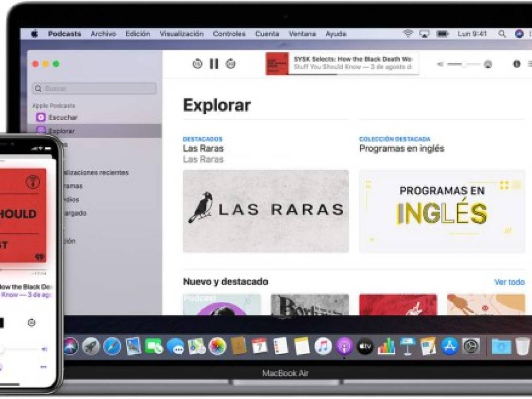Pause playback in the Podcasts toolbar
This screenshot has width=532, height=399.
[214, 64]
